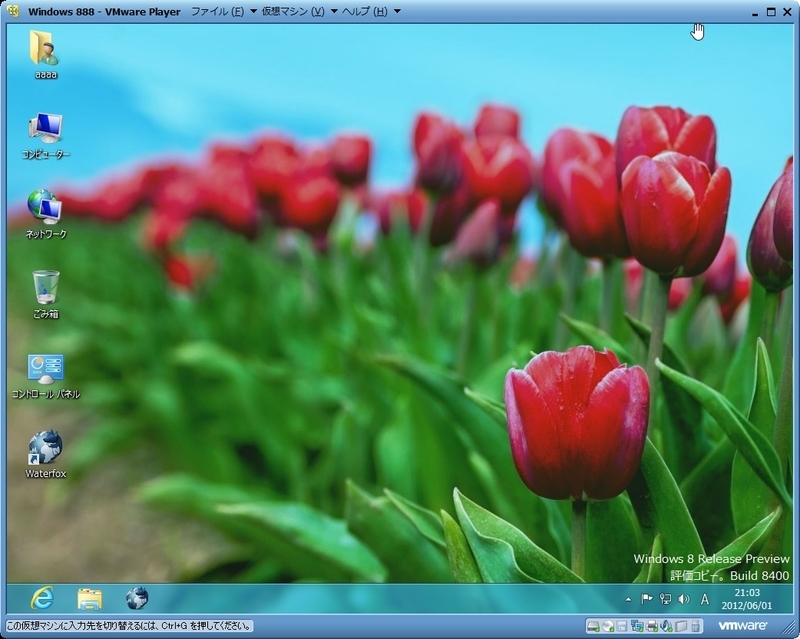Click the floppy drive device status icon
800x639 pixels.
pos(622,626)
